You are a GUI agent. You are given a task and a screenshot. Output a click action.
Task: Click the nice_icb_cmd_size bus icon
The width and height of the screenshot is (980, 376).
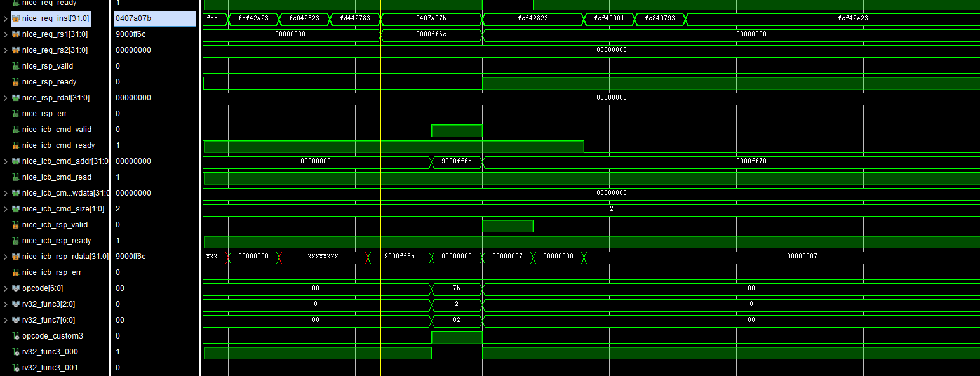[x=16, y=209]
